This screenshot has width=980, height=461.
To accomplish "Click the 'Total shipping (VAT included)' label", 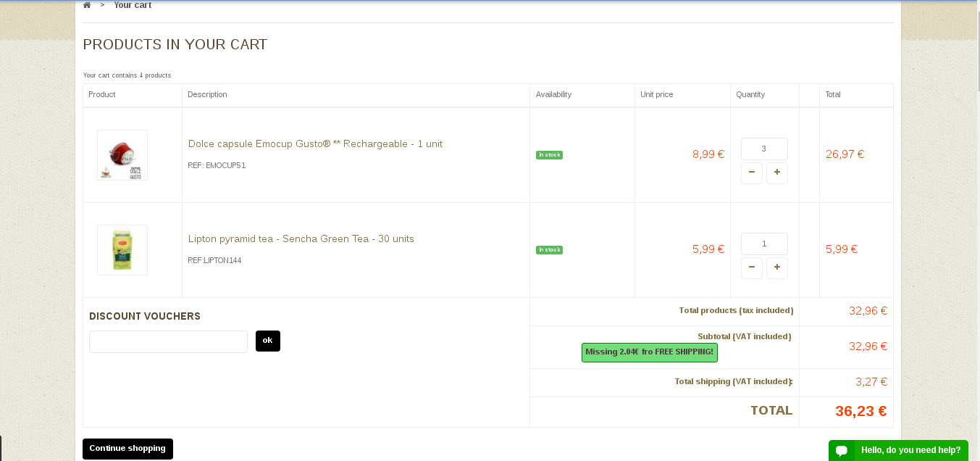I will tap(734, 381).
